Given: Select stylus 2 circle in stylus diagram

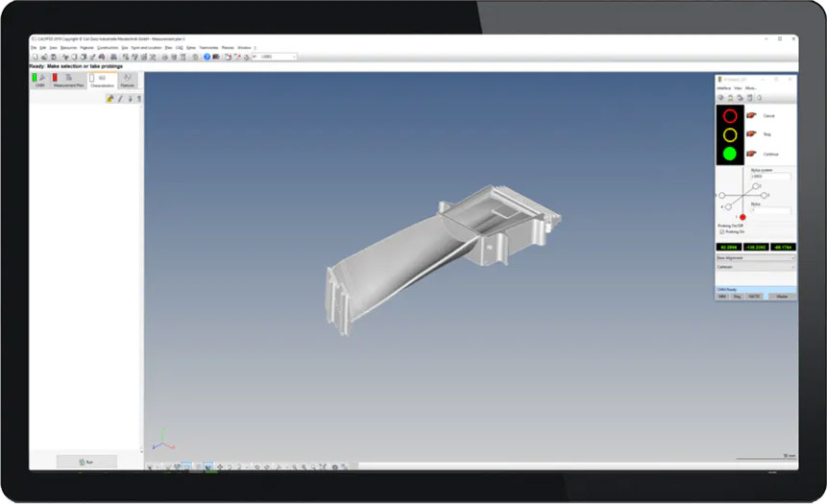Looking at the screenshot, I should (755, 186).
